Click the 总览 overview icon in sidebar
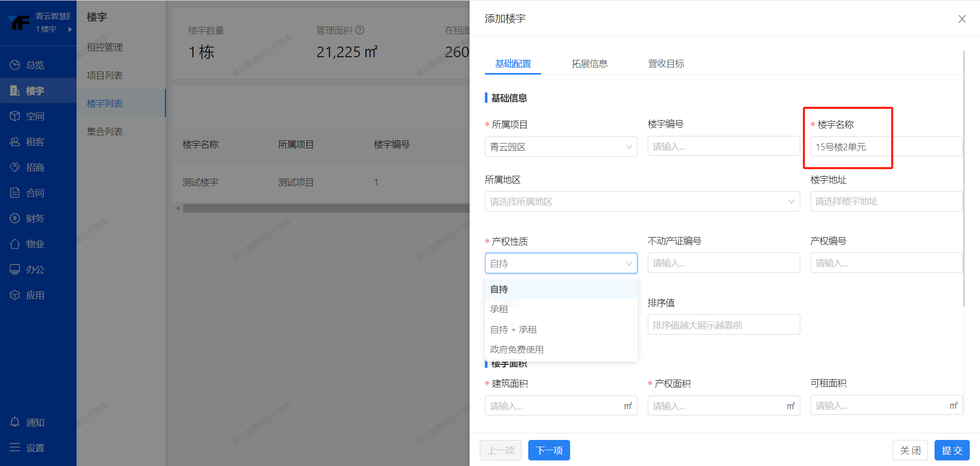This screenshot has width=980, height=466. tap(15, 65)
